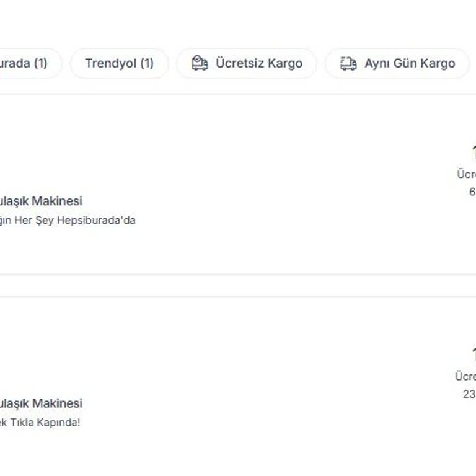The width and height of the screenshot is (476, 476).
Task: Toggle the Ücretsiz Kargo filter chip
Action: pos(247,63)
